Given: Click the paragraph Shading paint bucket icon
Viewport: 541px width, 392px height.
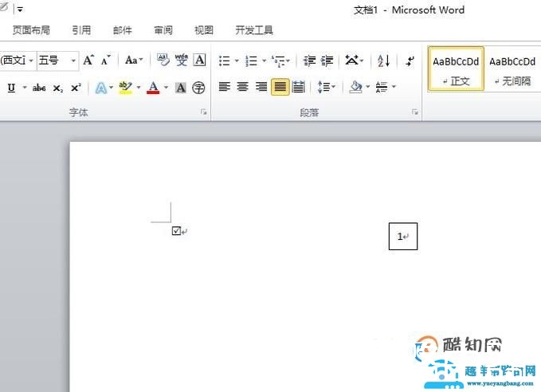Looking at the screenshot, I should click(355, 87).
